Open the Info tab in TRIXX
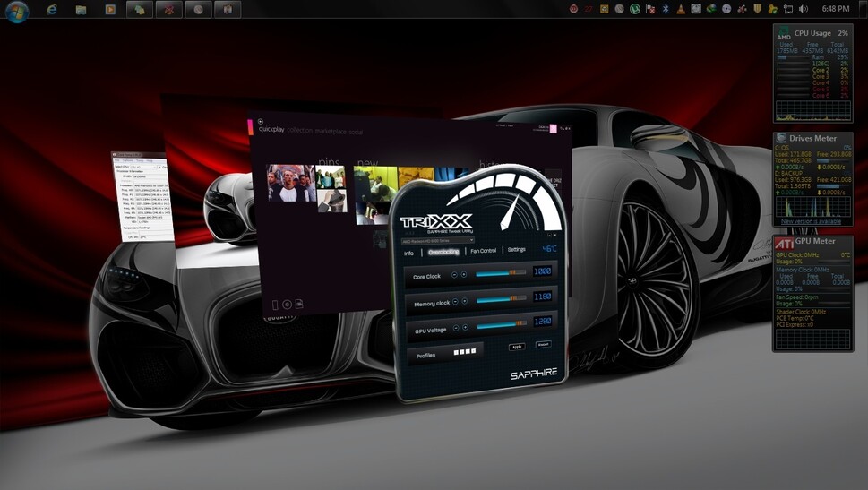Viewport: 868px width, 490px height. [408, 253]
